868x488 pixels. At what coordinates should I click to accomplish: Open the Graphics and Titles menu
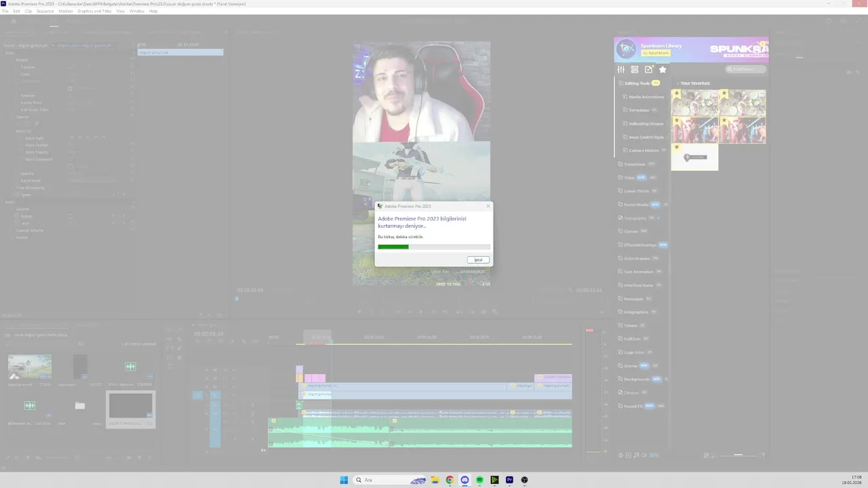coord(94,12)
